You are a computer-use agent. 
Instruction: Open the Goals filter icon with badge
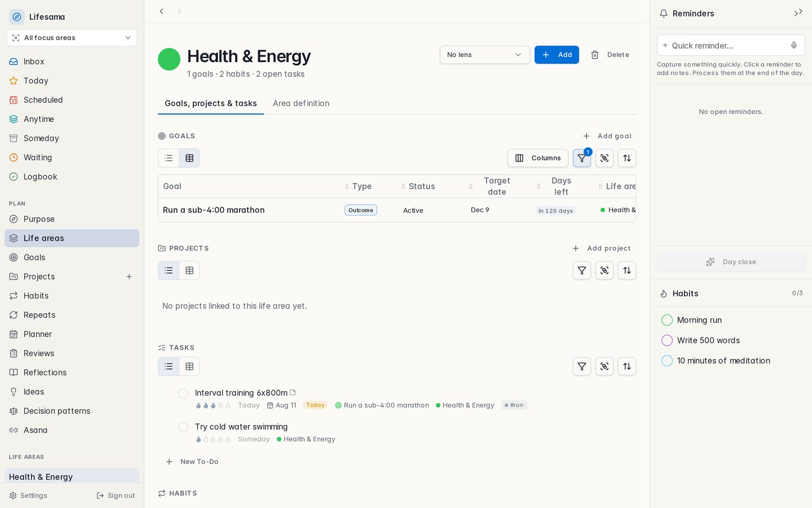[582, 158]
